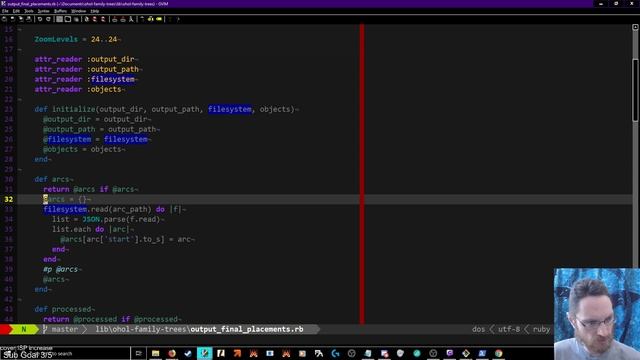640x360 pixels.
Task: Open the Buffers menu
Action: click(x=60, y=11)
